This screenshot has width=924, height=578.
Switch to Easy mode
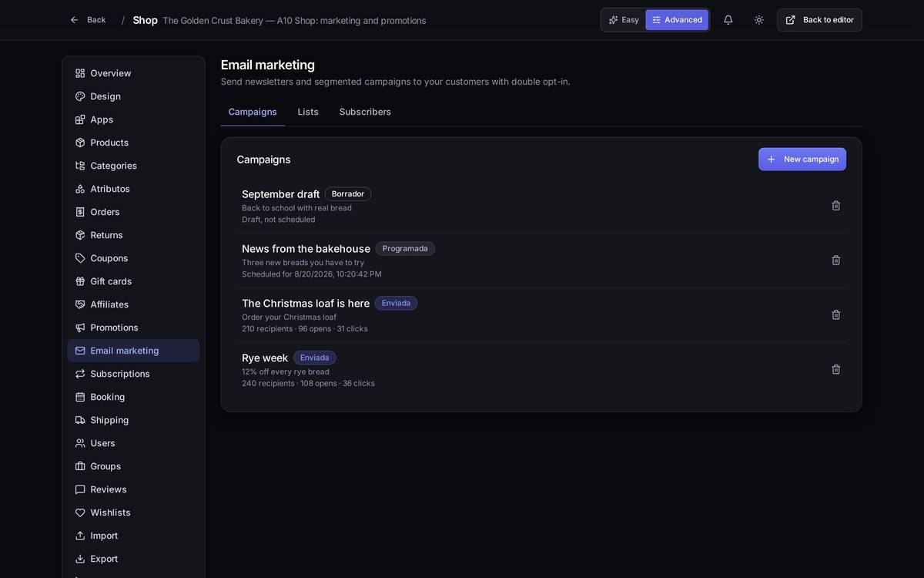624,20
